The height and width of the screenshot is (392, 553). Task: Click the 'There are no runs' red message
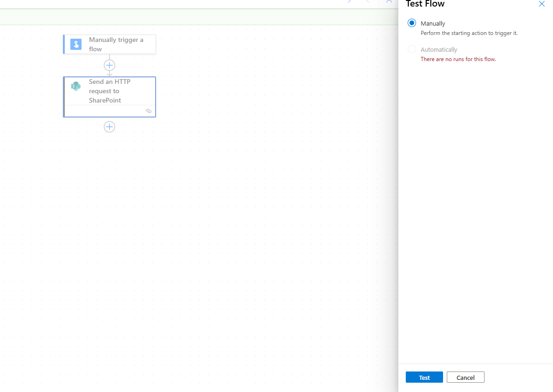coord(458,59)
